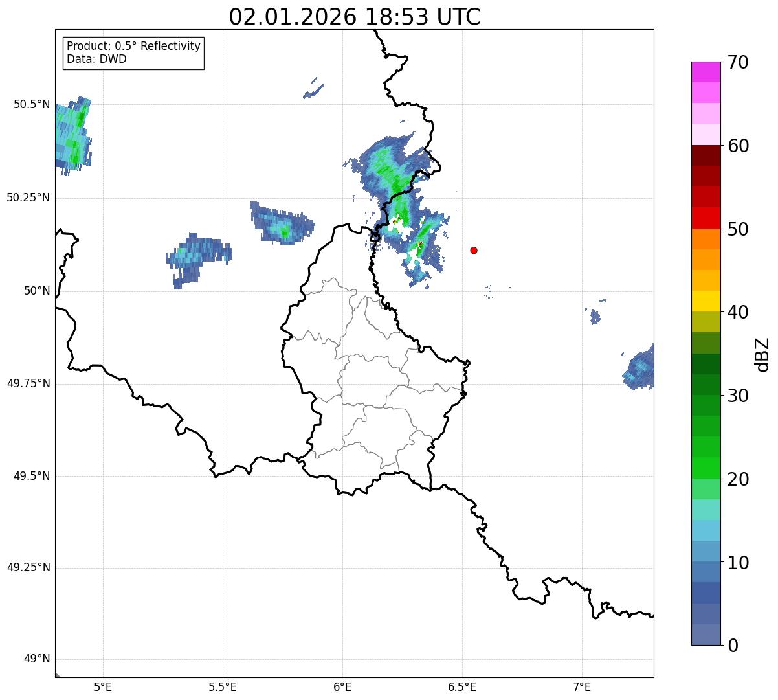
Task: Click the 40 label on colorbar
Action: coord(738,312)
